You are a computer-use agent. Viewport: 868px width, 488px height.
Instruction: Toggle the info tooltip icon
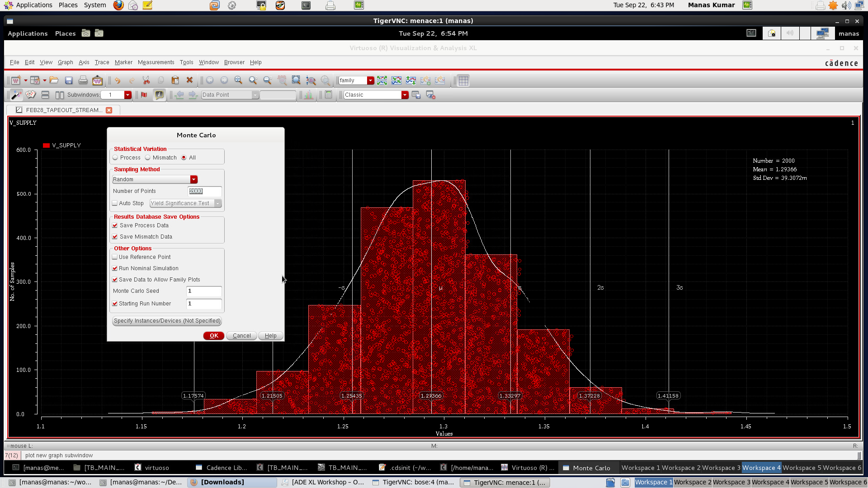click(x=159, y=95)
